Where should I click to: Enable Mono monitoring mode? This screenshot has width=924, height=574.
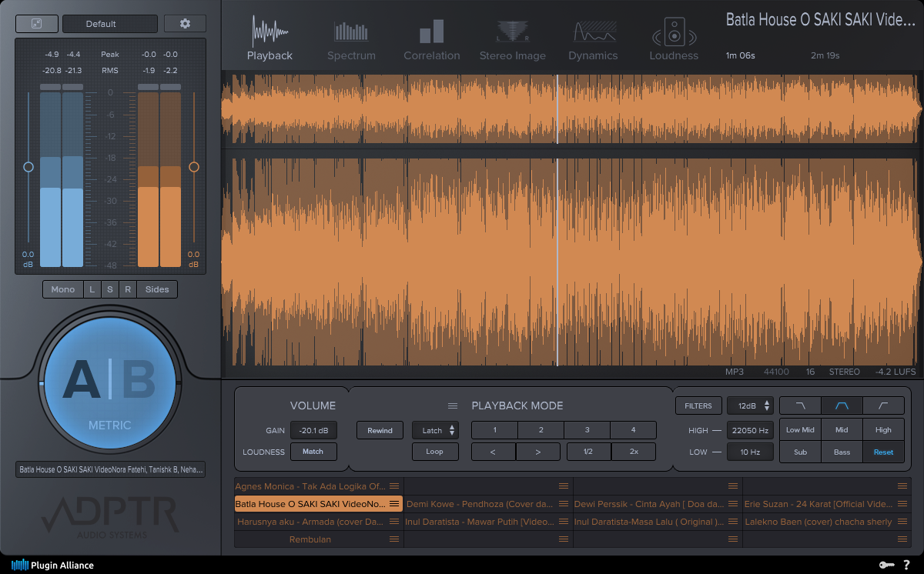tap(62, 289)
